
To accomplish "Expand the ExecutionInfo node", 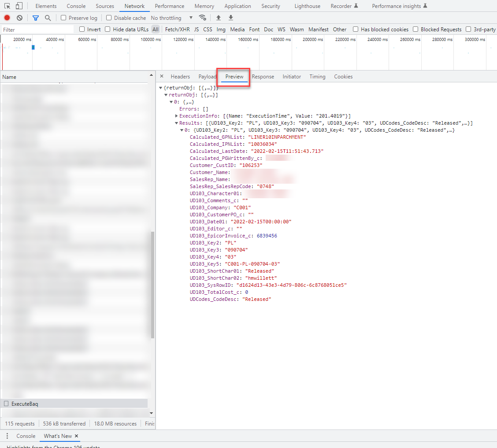I will (x=177, y=116).
